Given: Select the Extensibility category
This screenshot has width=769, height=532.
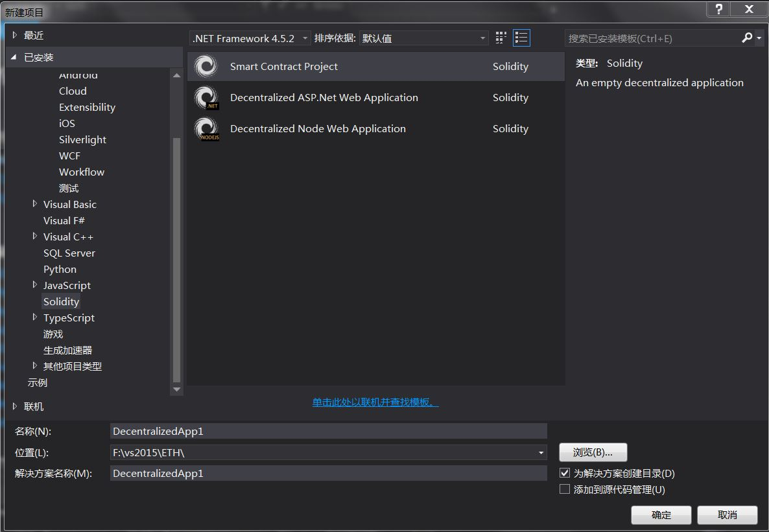Looking at the screenshot, I should pyautogui.click(x=87, y=108).
